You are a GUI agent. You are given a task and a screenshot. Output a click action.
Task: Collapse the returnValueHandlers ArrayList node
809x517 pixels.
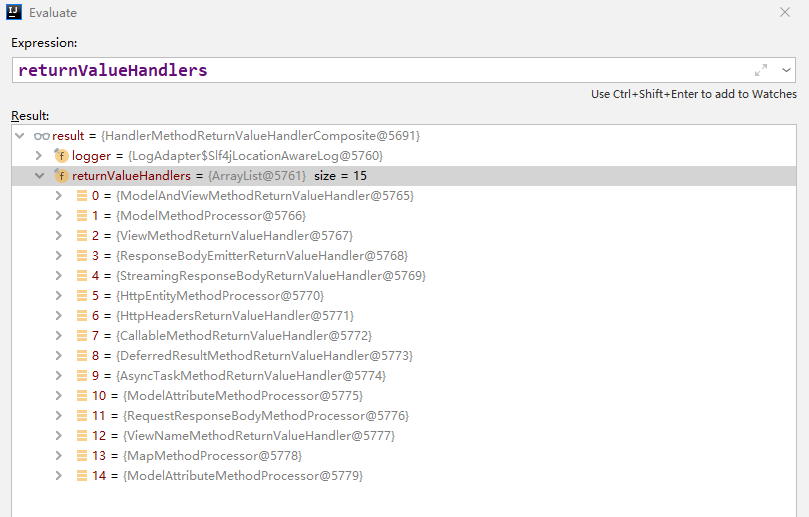point(39,176)
